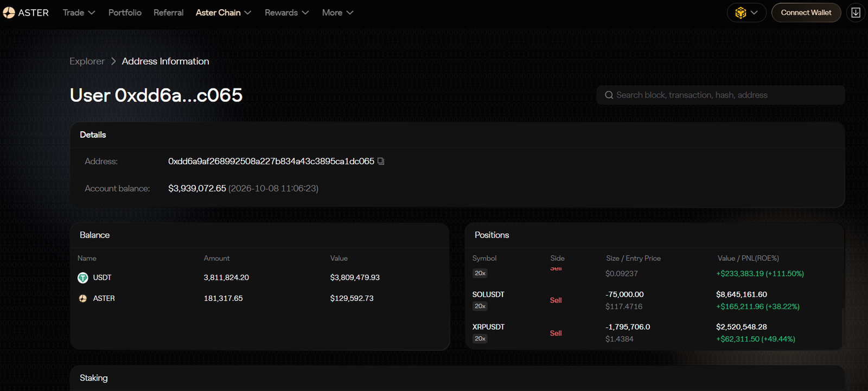Viewport: 868px width, 391px height.
Task: Expand the Trade menu
Action: (79, 12)
